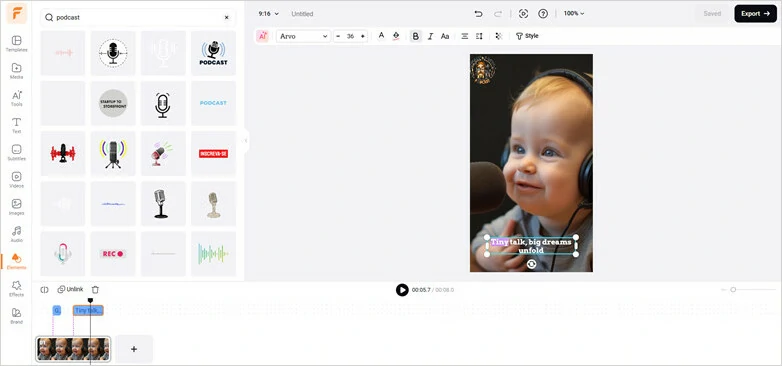The height and width of the screenshot is (366, 782).
Task: Add a new scene with plus button
Action: 134,349
